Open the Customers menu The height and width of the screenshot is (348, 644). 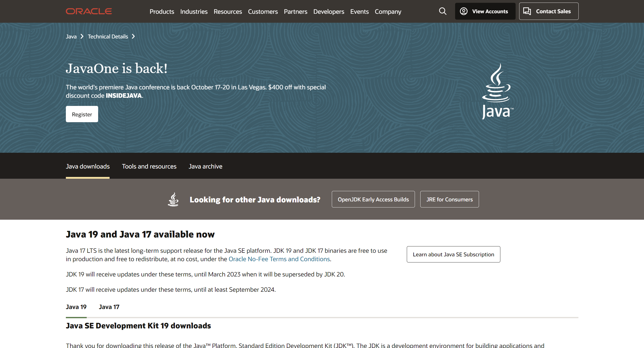(263, 11)
